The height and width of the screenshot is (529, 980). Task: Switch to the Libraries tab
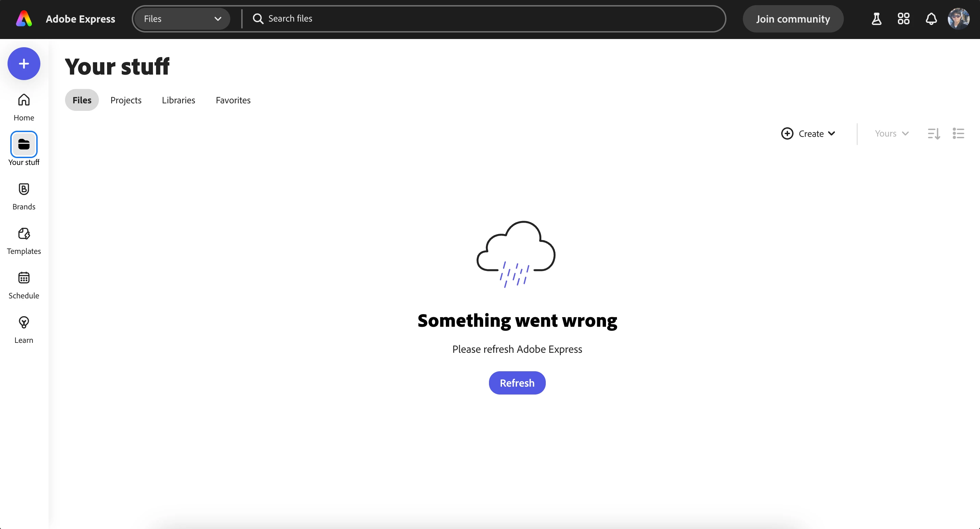click(x=178, y=100)
